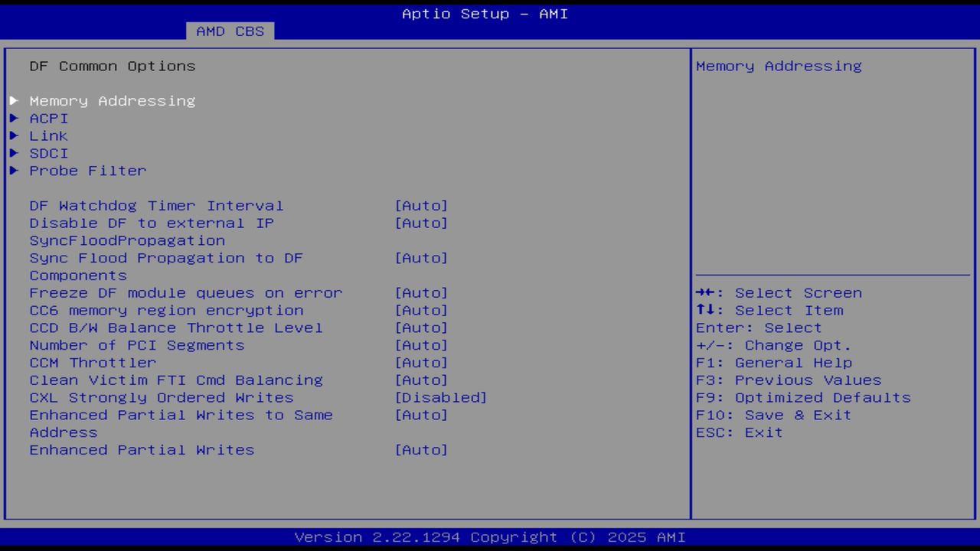Expand the ACPI submenu

click(x=48, y=118)
